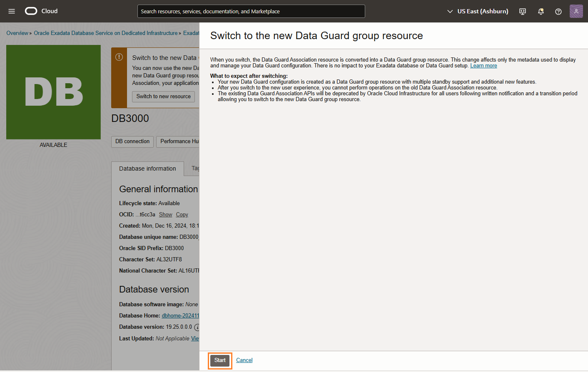Click the Database software image: None line

(x=159, y=305)
